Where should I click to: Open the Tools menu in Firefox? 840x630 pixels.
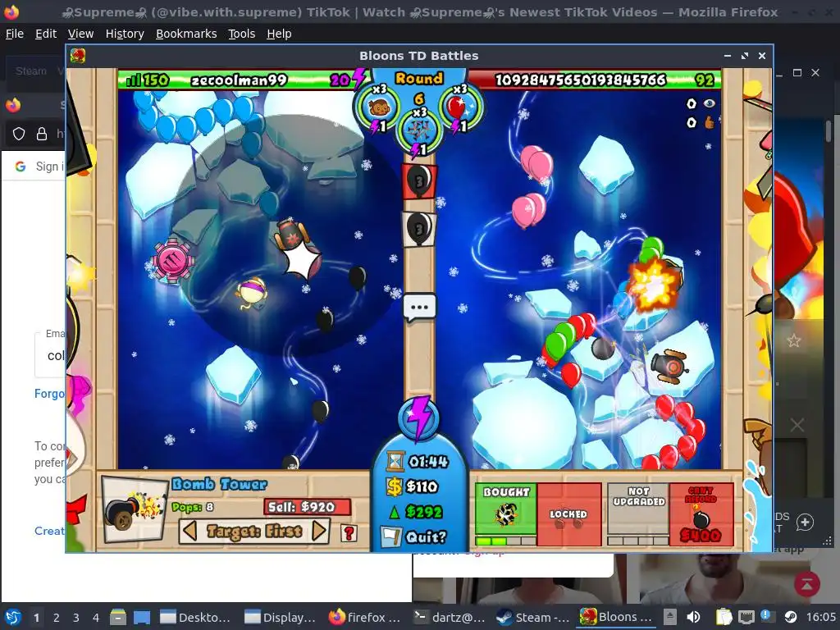pos(242,34)
